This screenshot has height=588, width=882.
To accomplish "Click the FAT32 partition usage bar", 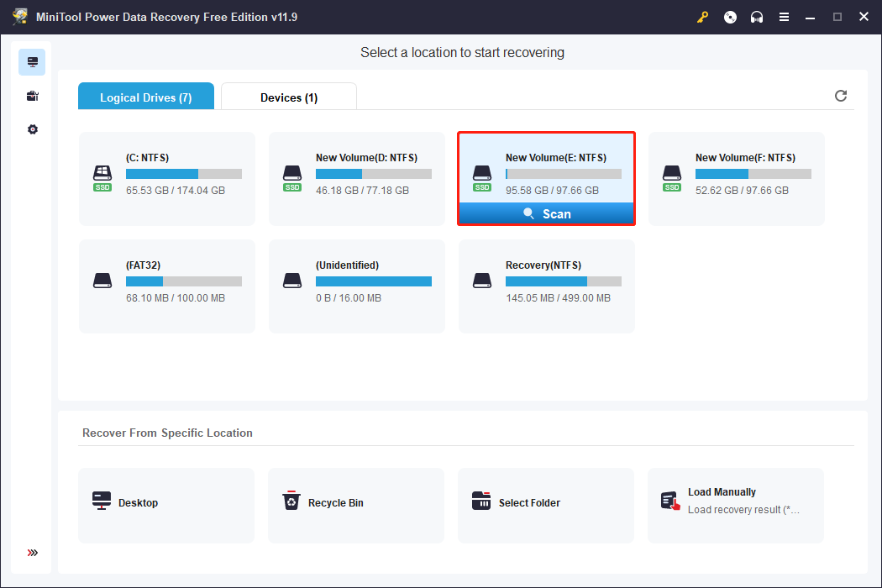I will coord(184,281).
